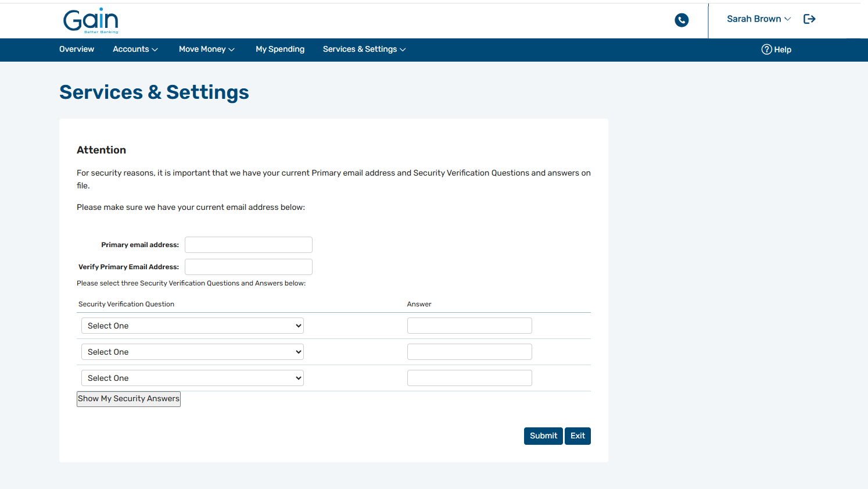
Task: Click the Primary email address field
Action: pyautogui.click(x=248, y=245)
